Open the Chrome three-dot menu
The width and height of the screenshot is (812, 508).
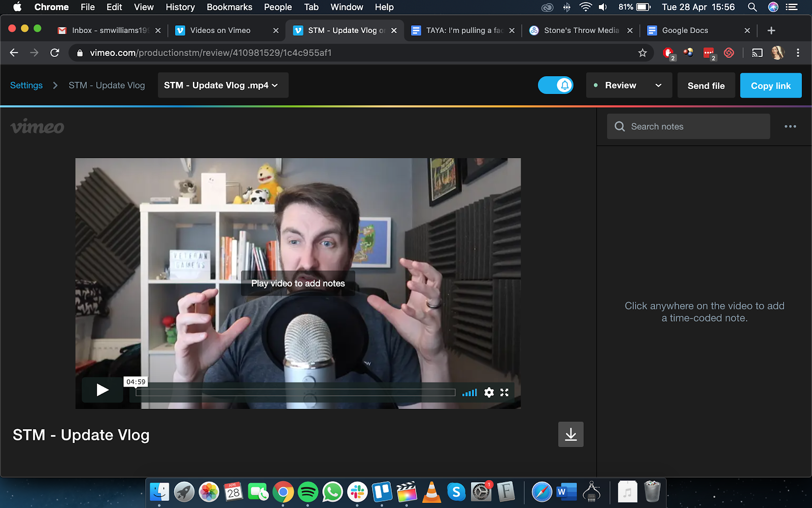pos(798,53)
